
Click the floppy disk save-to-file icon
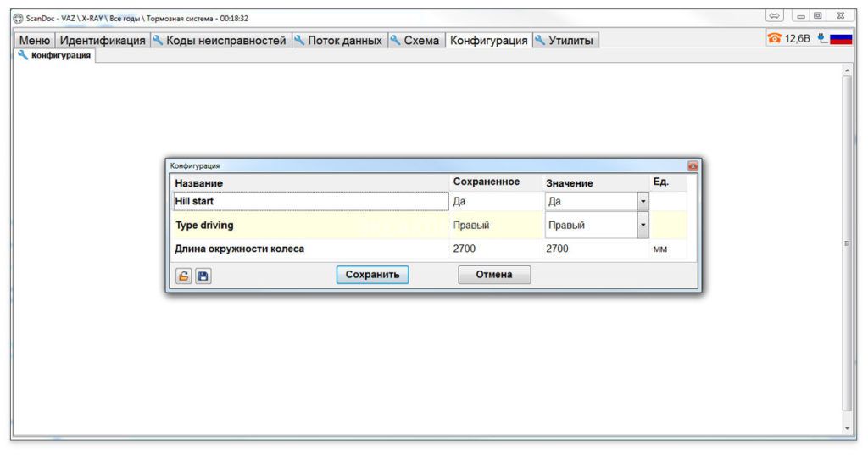tap(203, 276)
